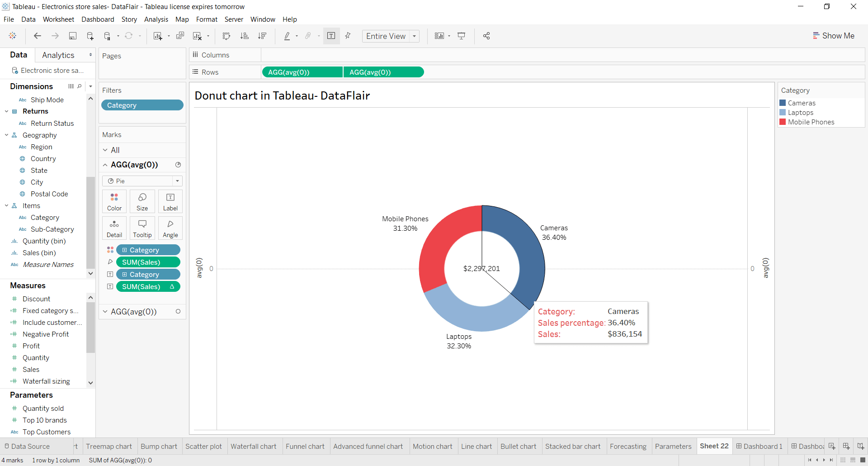Open the Tooltip editor icon
This screenshot has width=868, height=466.
point(142,228)
